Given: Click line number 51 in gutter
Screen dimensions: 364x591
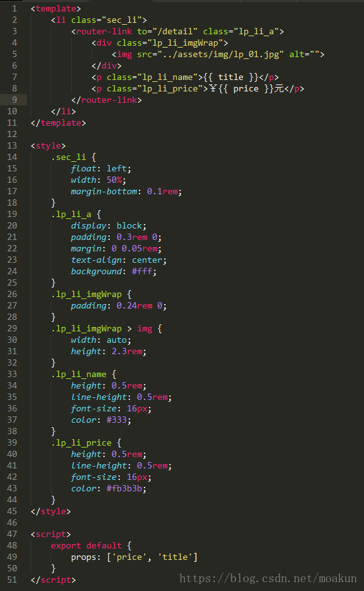Looking at the screenshot, I should 12,580.
